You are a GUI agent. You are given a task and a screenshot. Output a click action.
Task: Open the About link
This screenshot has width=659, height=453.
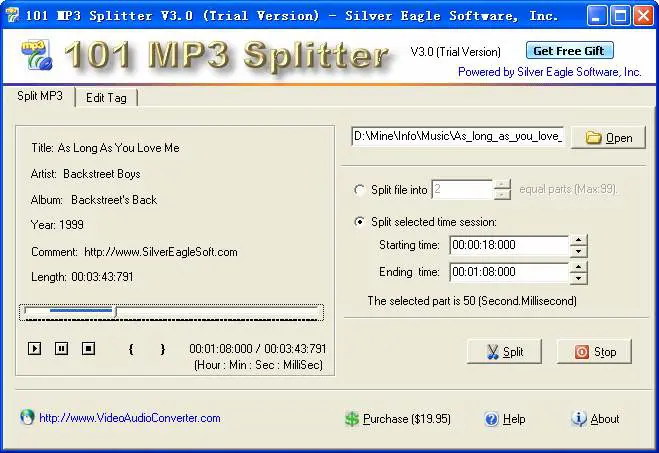[605, 419]
